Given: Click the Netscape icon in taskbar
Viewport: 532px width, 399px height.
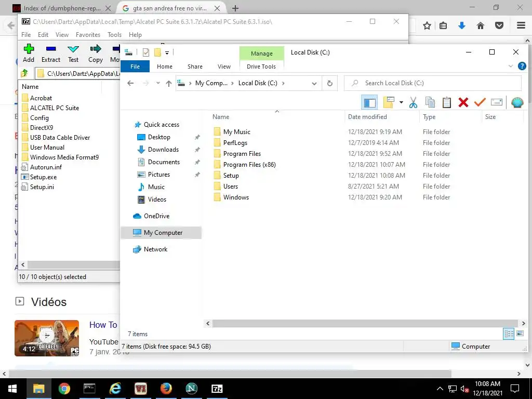Looking at the screenshot, I should pyautogui.click(x=192, y=389).
